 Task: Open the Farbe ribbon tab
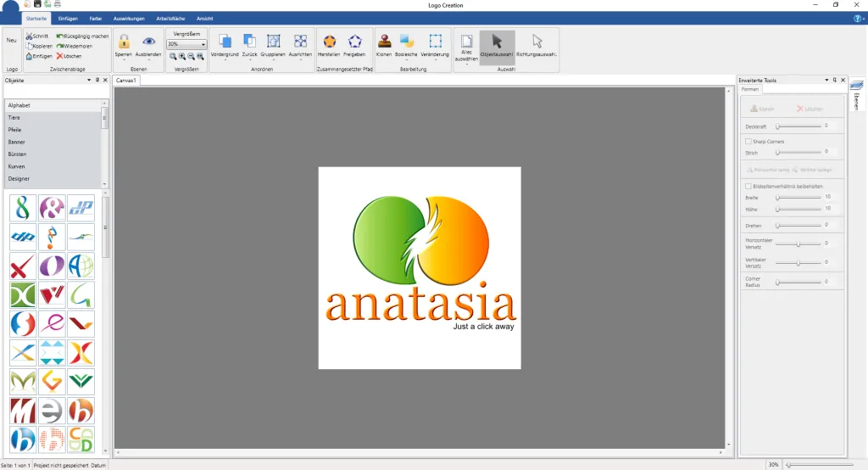click(x=96, y=19)
